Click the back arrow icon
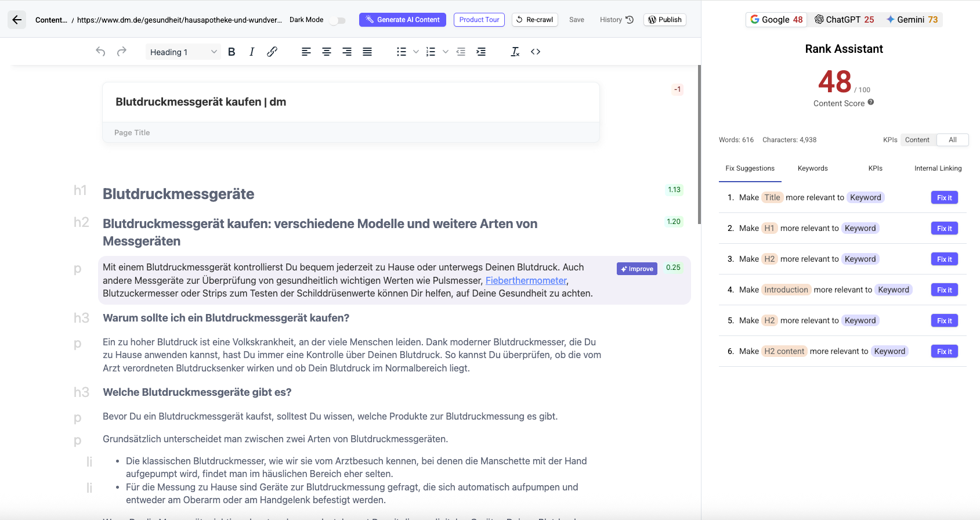Image resolution: width=980 pixels, height=520 pixels. point(17,20)
